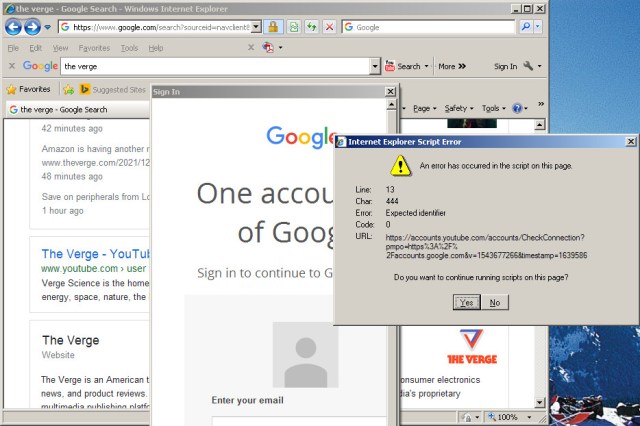Image resolution: width=640 pixels, height=426 pixels.
Task: Refresh the page with the green arrows icon
Action: pos(312,27)
